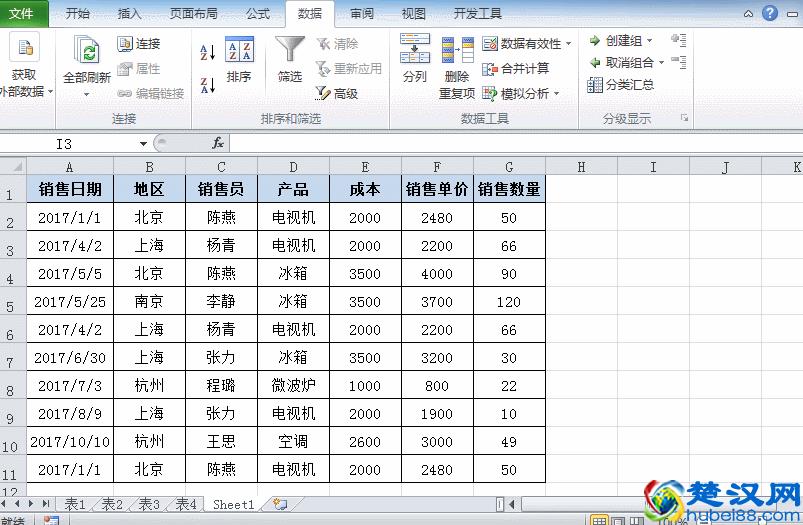
Task: Minimize the ribbon with the caret
Action: (748, 14)
